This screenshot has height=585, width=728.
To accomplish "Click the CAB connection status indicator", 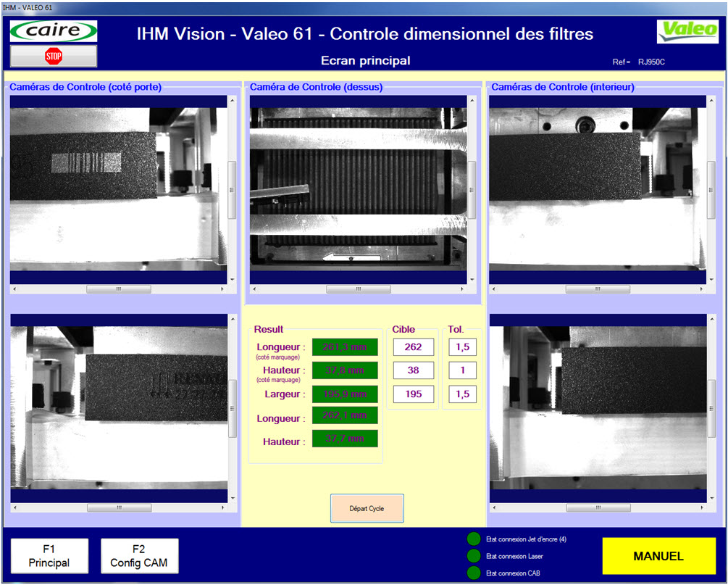I will (474, 573).
